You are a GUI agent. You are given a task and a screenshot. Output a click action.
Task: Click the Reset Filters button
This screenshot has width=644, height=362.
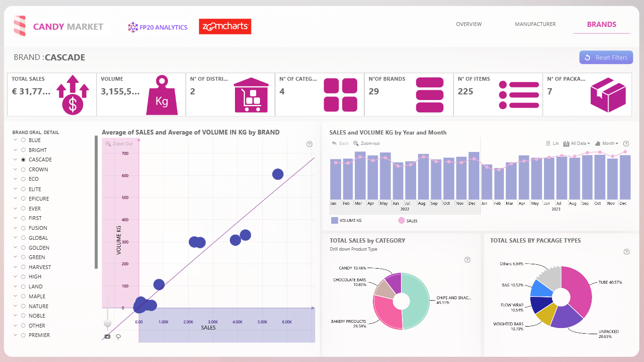point(606,58)
